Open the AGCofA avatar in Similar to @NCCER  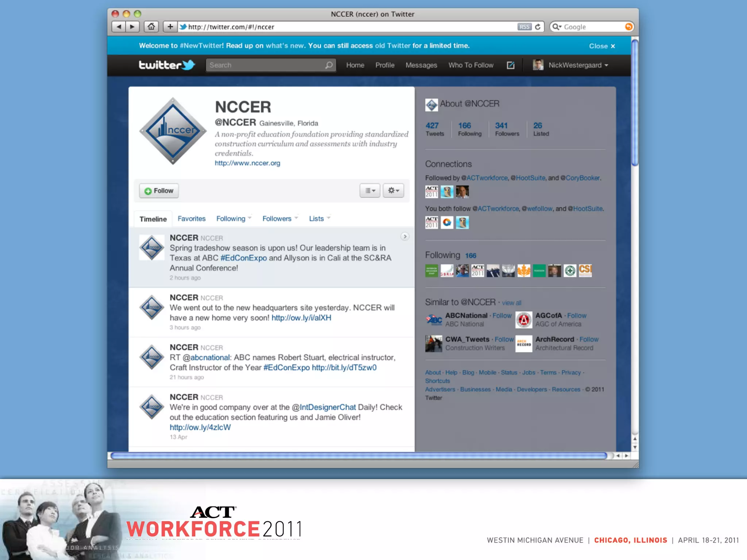click(x=524, y=320)
